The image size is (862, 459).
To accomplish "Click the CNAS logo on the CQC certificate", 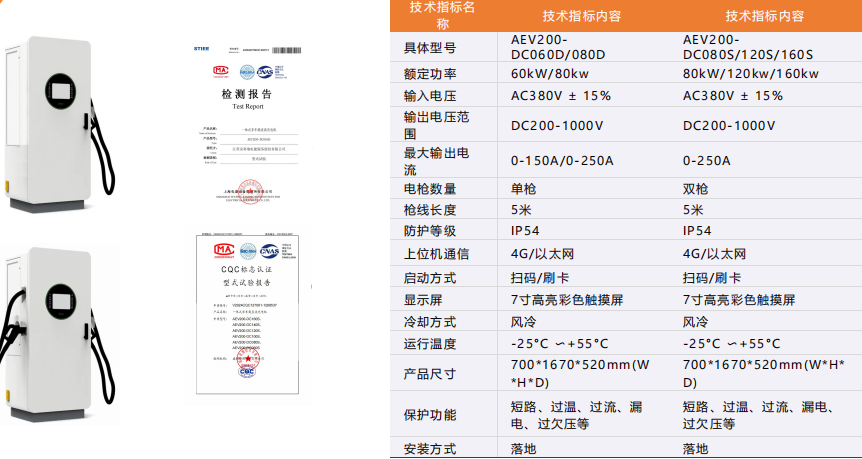I will [268, 250].
